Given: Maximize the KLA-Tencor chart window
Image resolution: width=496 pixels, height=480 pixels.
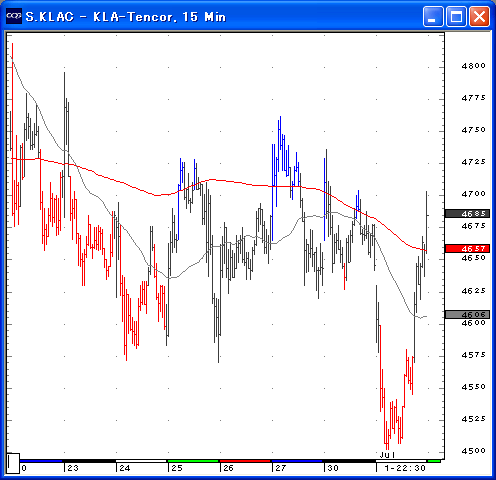Looking at the screenshot, I should pos(456,16).
